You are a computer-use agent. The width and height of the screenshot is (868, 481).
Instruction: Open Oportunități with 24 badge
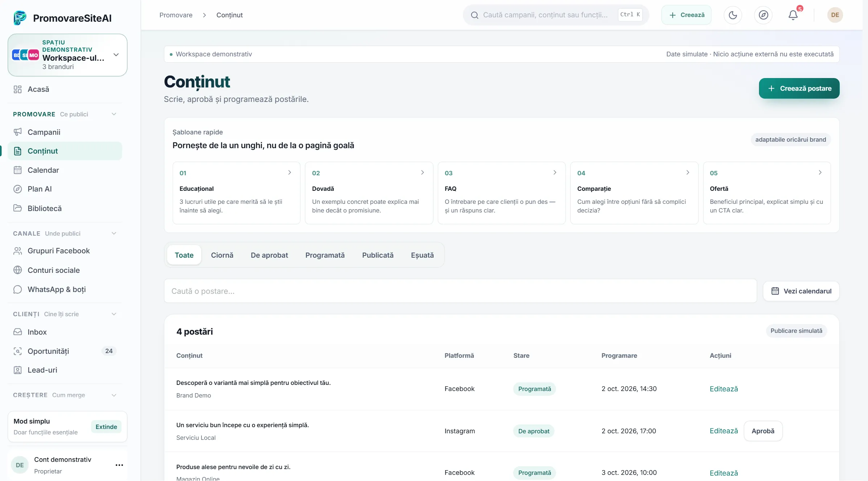coord(65,351)
